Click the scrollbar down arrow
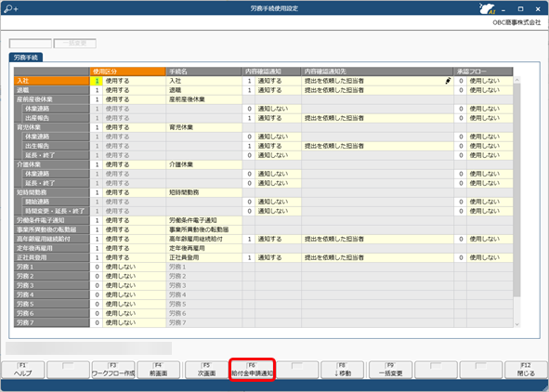 (516, 324)
